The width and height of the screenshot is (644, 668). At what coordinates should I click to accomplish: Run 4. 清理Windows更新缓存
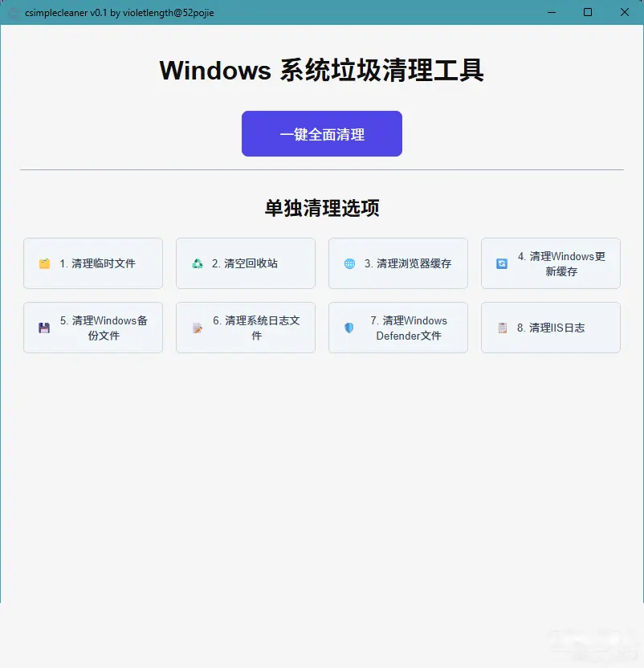(551, 263)
